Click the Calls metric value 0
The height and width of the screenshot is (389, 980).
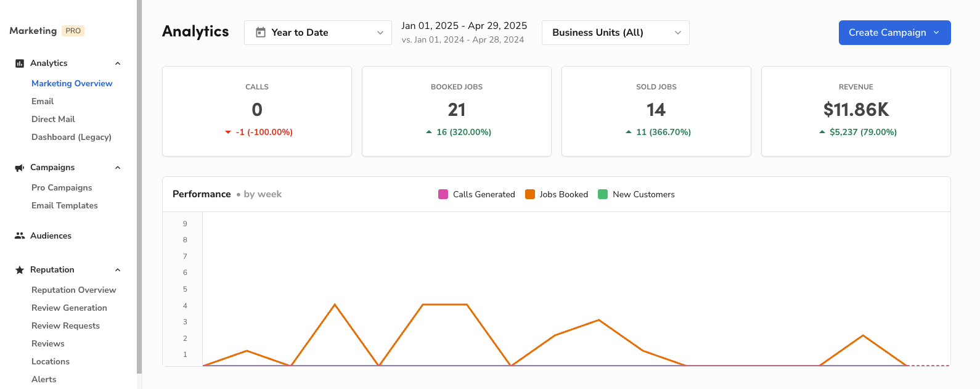(x=257, y=110)
